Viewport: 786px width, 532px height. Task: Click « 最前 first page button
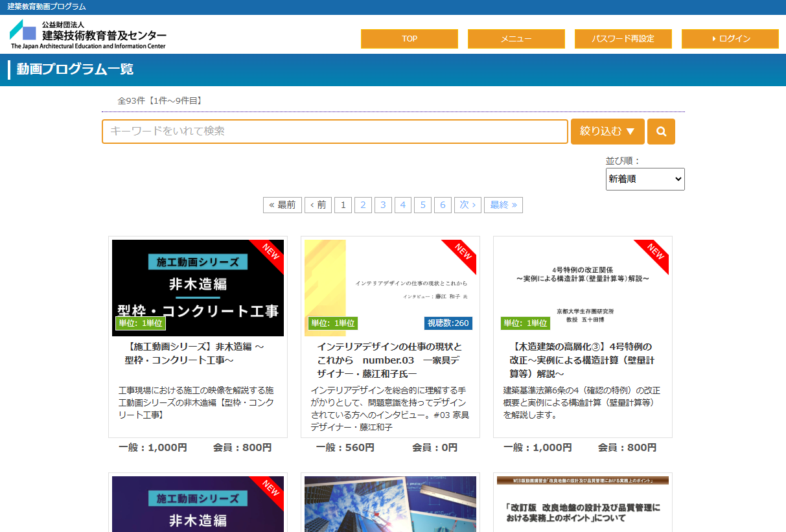[x=283, y=205]
